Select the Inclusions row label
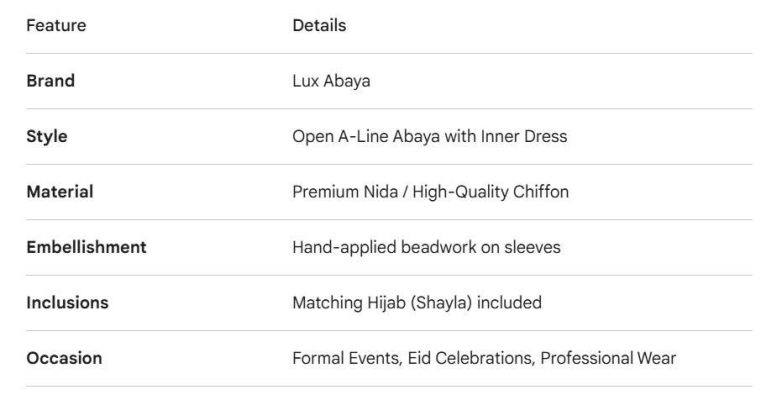This screenshot has width=782, height=400. click(x=67, y=302)
